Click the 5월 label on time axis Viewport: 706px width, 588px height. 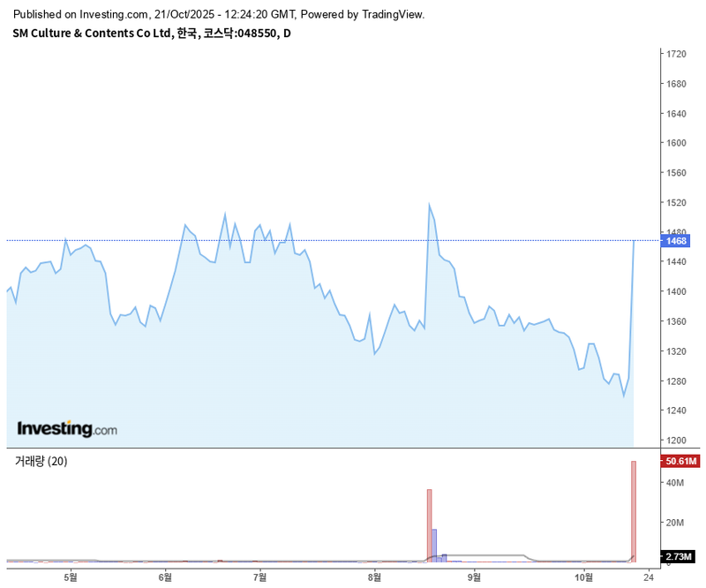(x=70, y=577)
